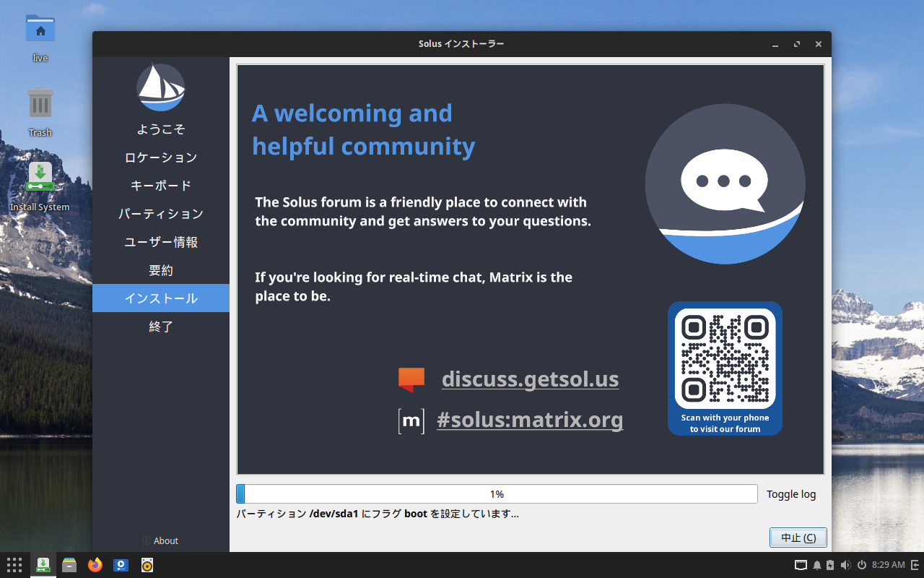Select the ようこそ step in the sidebar

[x=161, y=129]
